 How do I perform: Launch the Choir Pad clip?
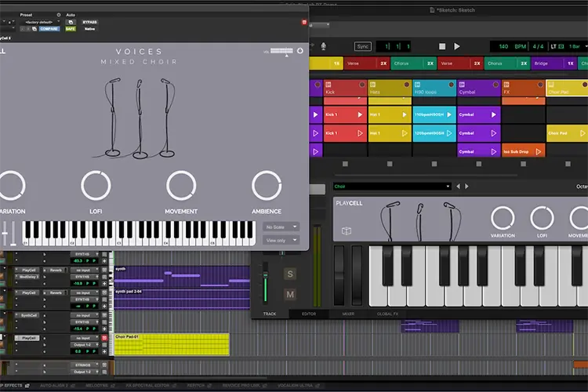pos(582,133)
